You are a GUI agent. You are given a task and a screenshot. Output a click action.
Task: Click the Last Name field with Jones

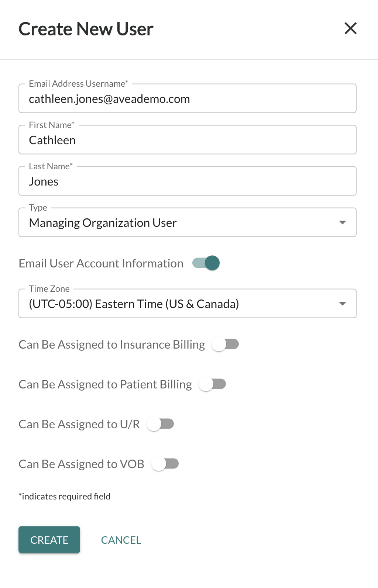pos(188,181)
